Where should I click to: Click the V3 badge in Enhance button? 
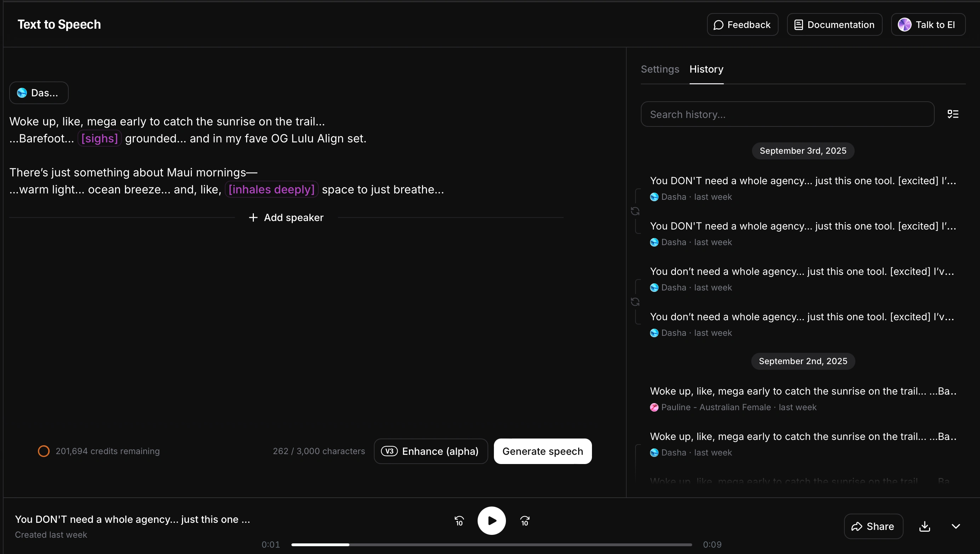coord(389,451)
